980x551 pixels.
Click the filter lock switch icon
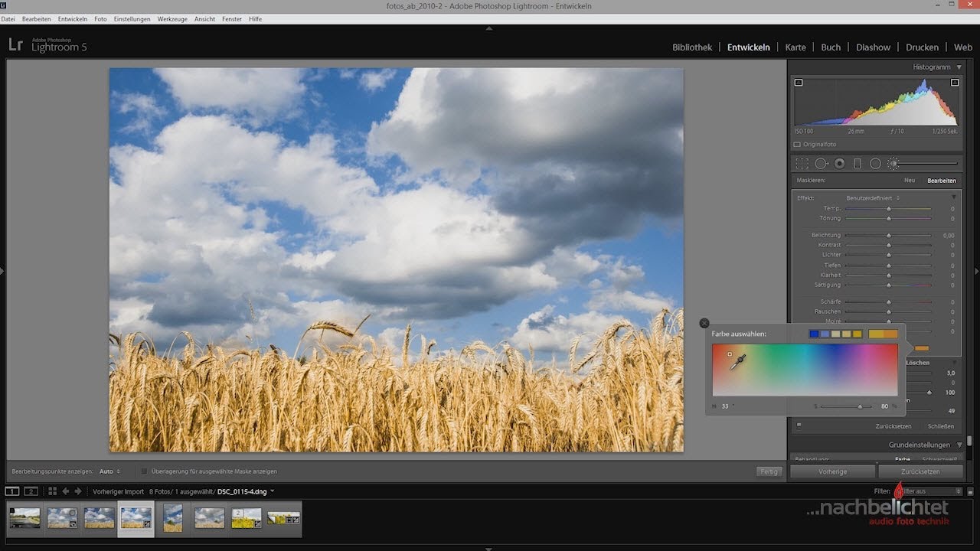point(970,491)
